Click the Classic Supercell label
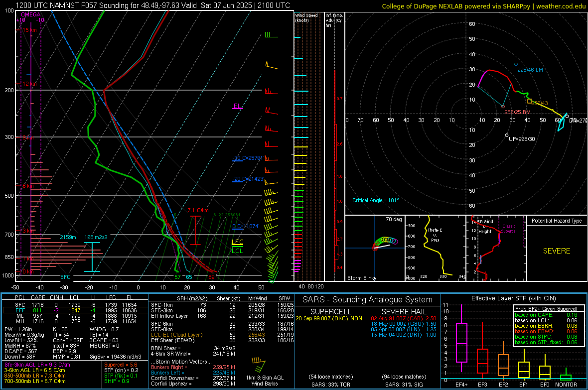The height and width of the screenshot is (390, 588). tap(509, 229)
